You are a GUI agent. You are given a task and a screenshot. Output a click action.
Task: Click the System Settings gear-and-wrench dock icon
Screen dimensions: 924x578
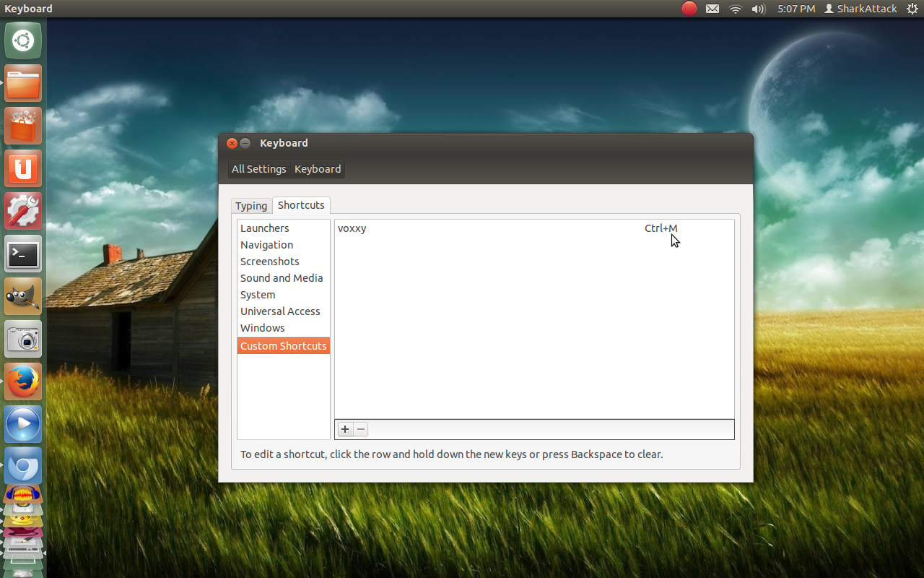pyautogui.click(x=23, y=211)
